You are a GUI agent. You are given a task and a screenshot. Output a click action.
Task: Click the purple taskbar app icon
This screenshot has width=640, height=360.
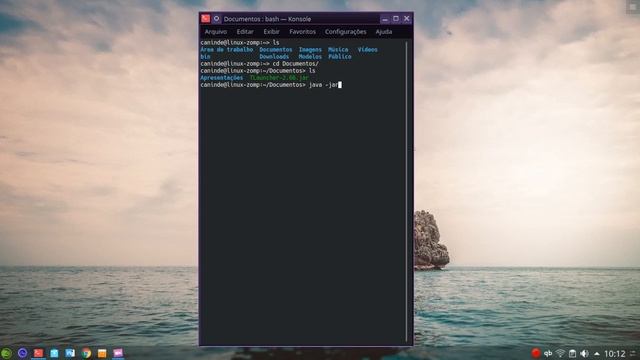coord(118,353)
